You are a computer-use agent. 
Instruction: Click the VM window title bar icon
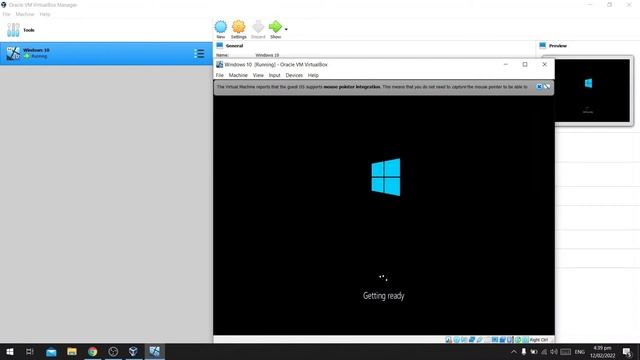(x=219, y=64)
